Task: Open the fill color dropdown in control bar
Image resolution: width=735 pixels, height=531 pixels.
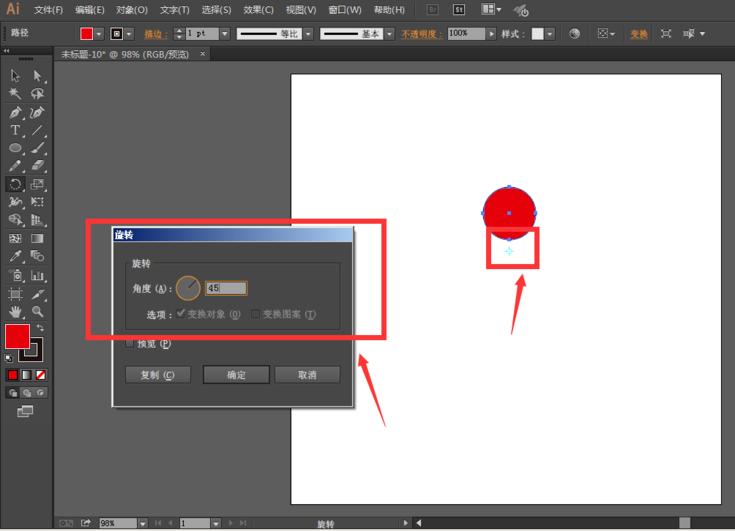Action: pyautogui.click(x=100, y=34)
